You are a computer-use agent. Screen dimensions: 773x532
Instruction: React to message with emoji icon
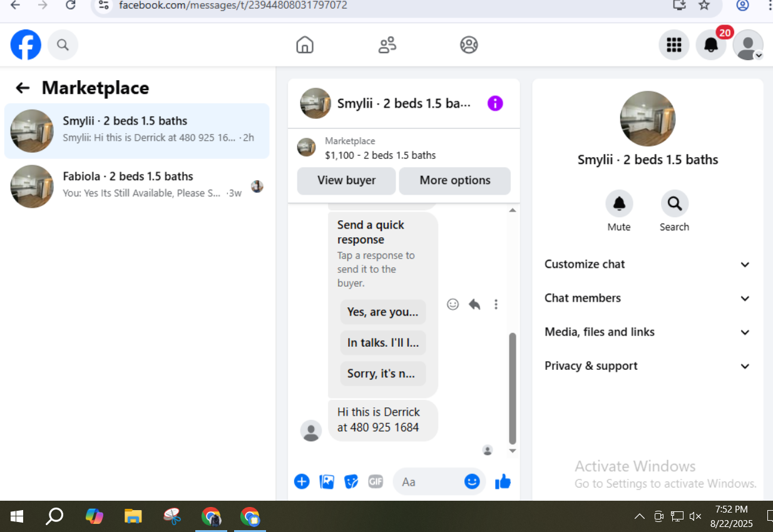click(453, 304)
